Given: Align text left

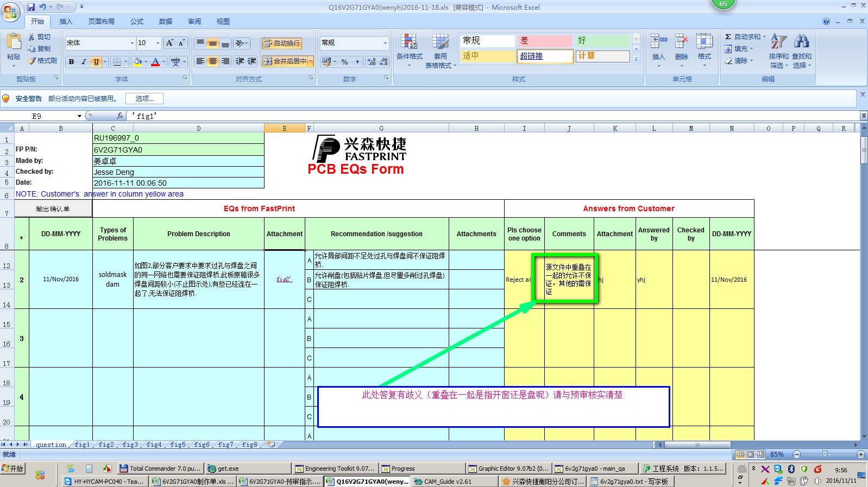Looking at the screenshot, I should (200, 61).
